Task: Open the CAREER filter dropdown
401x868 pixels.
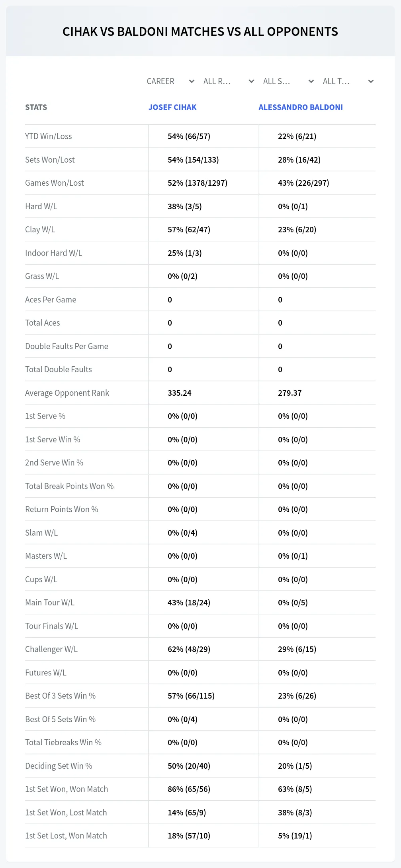Action: (x=170, y=81)
